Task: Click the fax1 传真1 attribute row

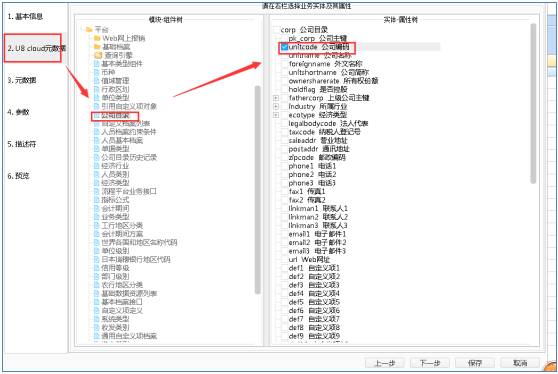Action: pyautogui.click(x=307, y=191)
